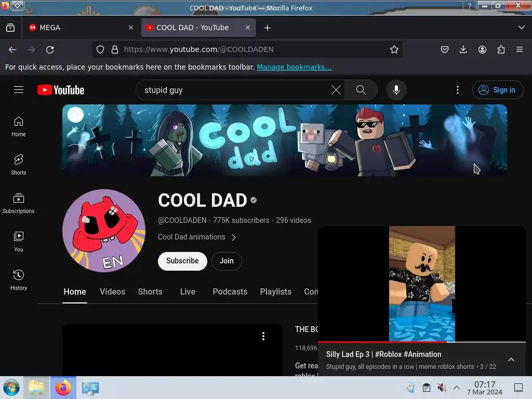Click the miniplayer video frame
This screenshot has width=532, height=399.
coord(422,284)
